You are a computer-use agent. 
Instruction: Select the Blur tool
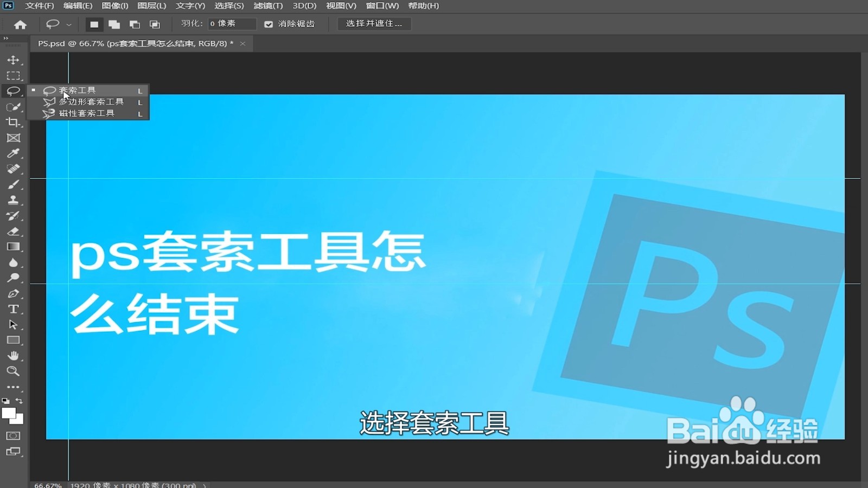pos(14,262)
